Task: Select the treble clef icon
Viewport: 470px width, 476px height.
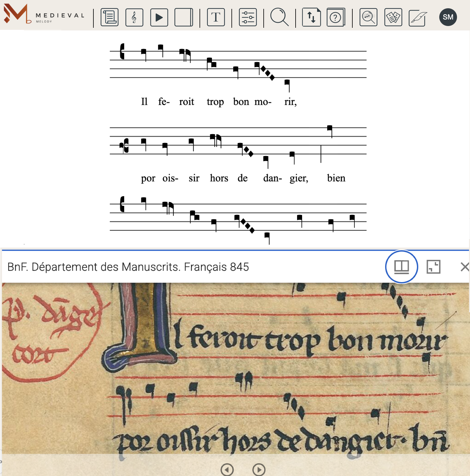Action: (x=134, y=17)
